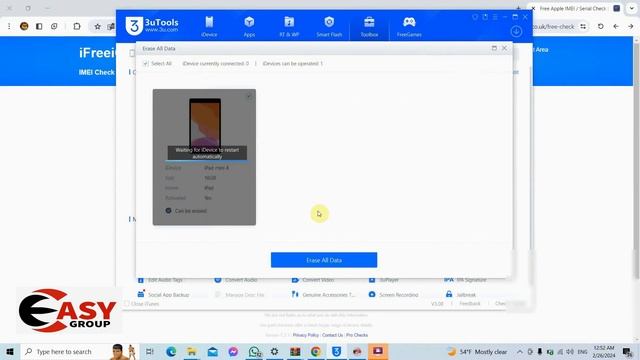Launch Microsoft Edge from taskbar
The height and width of the screenshot is (360, 640).
171,351
